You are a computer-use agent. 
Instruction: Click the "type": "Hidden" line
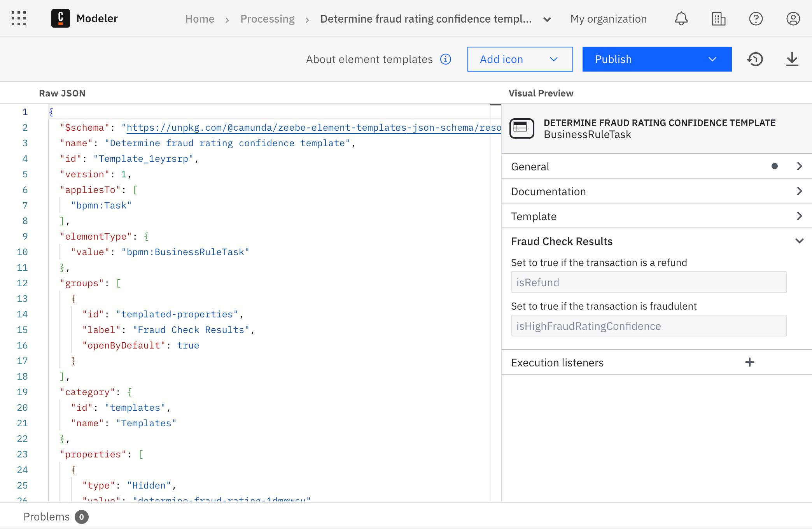point(129,485)
